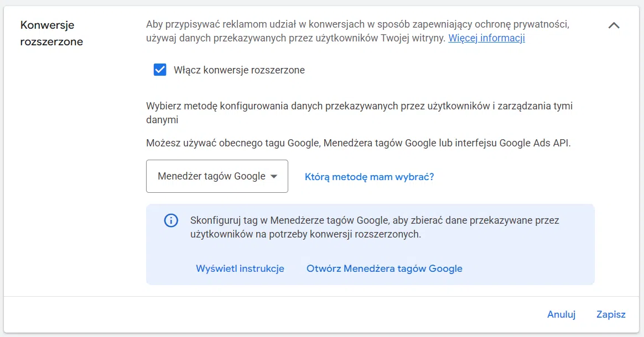Cancel changes using Anuluj
Viewport: 644px width, 337px height.
(x=561, y=314)
